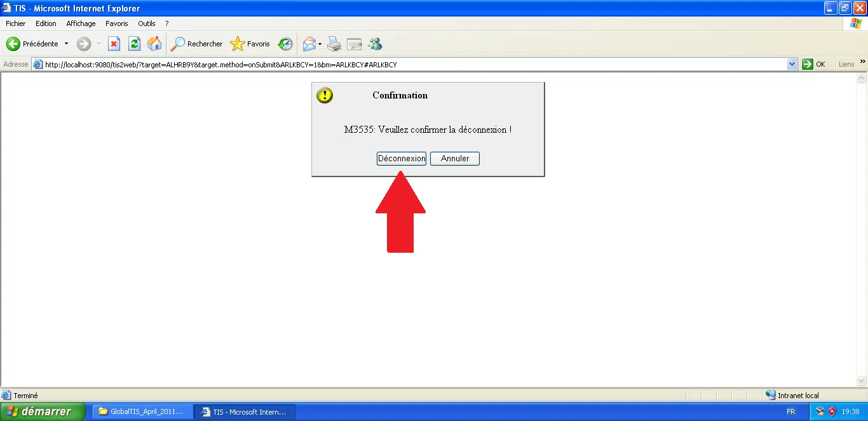This screenshot has width=868, height=421.
Task: Open the security shield tray icon
Action: click(831, 411)
